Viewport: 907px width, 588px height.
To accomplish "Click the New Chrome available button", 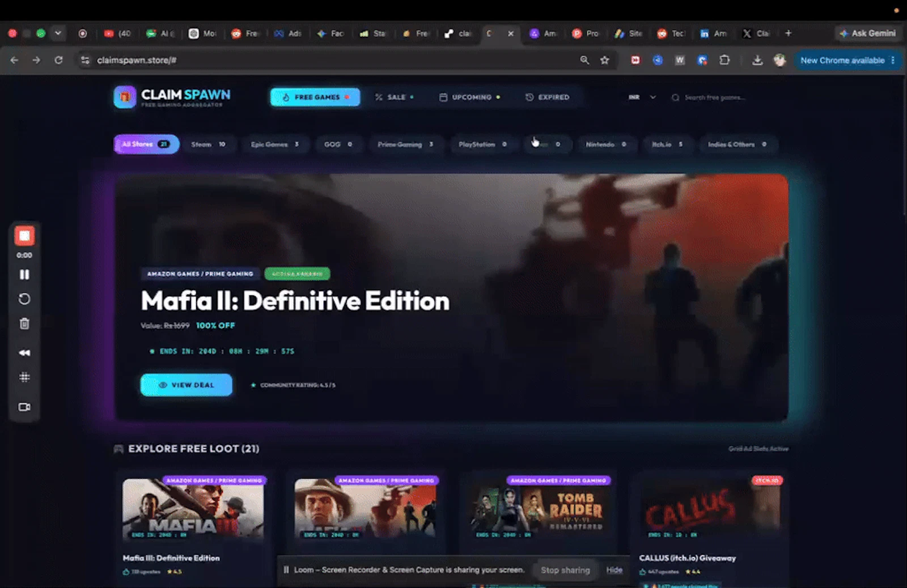I will [847, 60].
